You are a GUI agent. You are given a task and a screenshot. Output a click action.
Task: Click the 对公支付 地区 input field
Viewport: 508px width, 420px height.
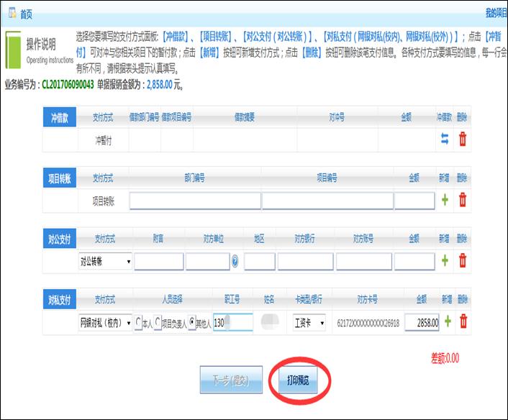coord(260,261)
